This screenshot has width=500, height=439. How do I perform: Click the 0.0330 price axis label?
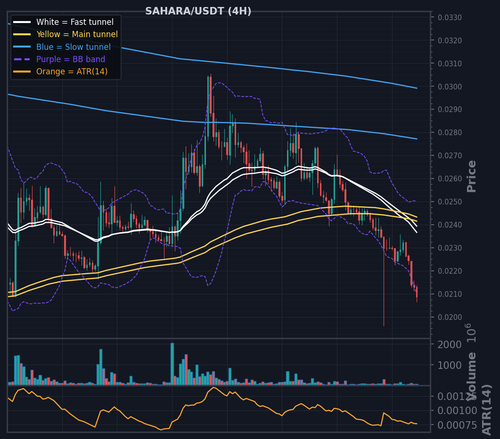coord(450,18)
